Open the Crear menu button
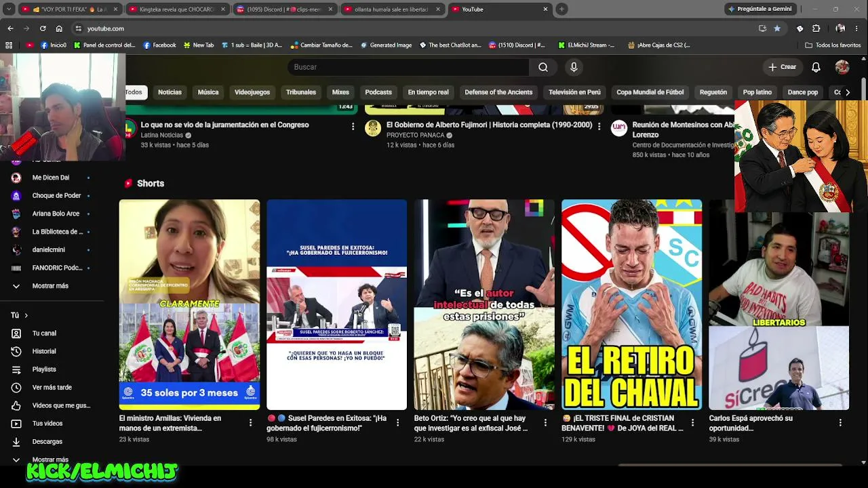This screenshot has height=488, width=868. (782, 67)
